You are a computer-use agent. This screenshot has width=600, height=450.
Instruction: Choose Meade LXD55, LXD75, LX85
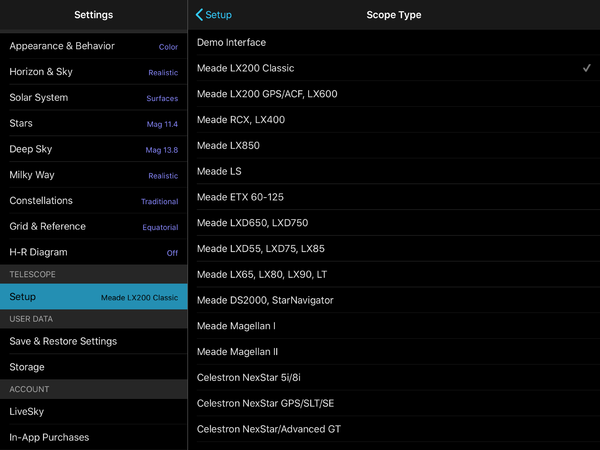394,249
